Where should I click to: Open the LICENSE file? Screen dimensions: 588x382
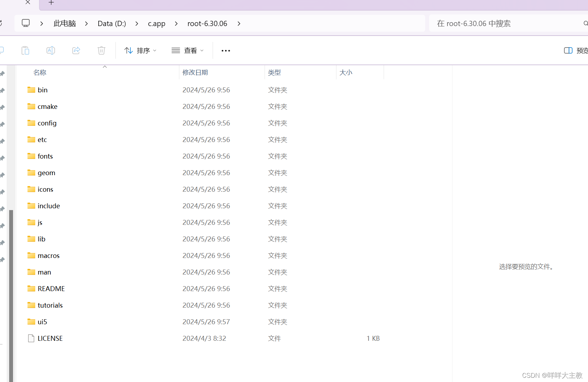(50, 338)
